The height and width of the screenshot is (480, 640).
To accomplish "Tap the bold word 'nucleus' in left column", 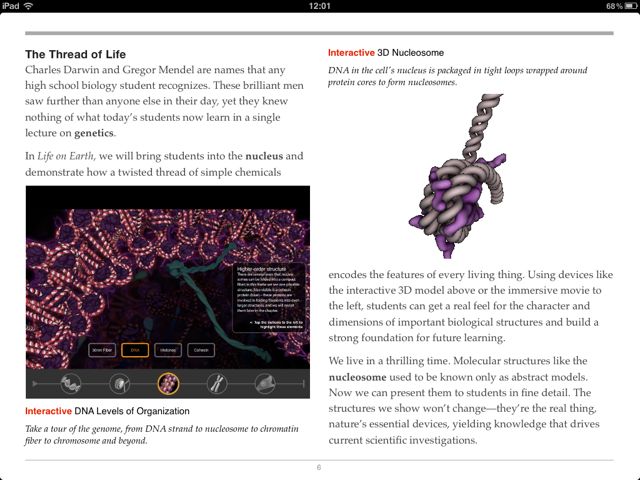I will 264,156.
